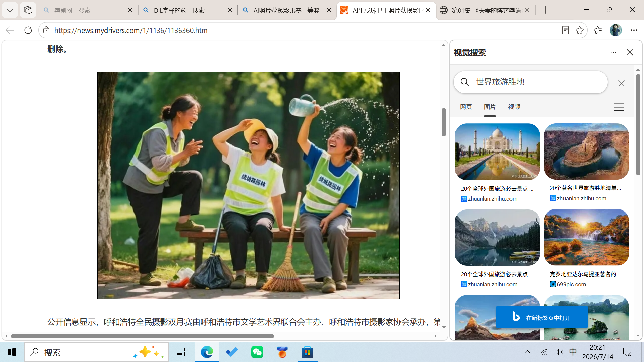Open a new browser tab
The height and width of the screenshot is (362, 644).
coord(545,10)
